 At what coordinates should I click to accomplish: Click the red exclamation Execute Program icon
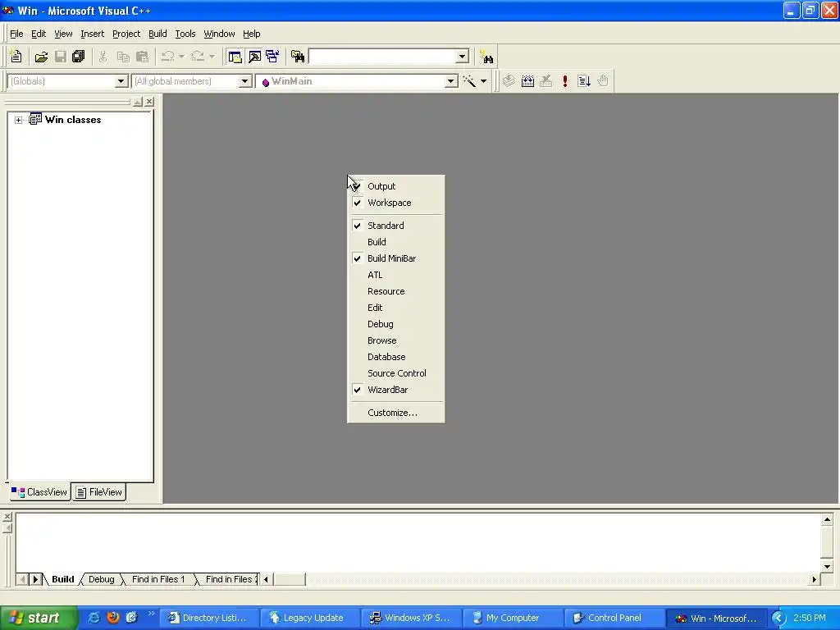click(x=564, y=81)
